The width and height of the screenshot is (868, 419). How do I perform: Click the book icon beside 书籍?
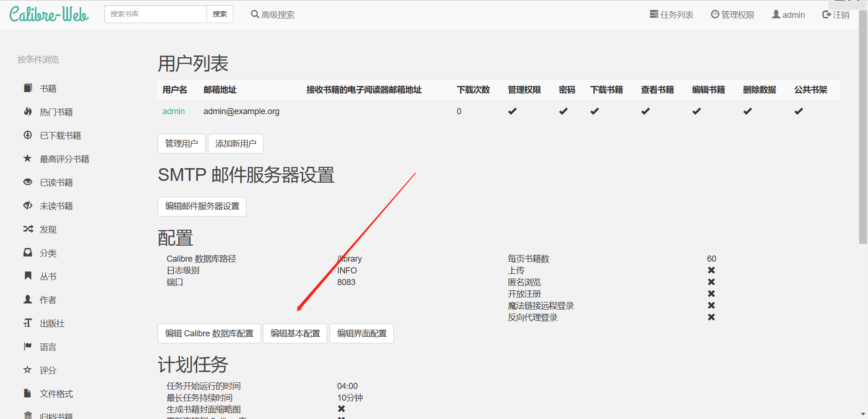click(28, 88)
